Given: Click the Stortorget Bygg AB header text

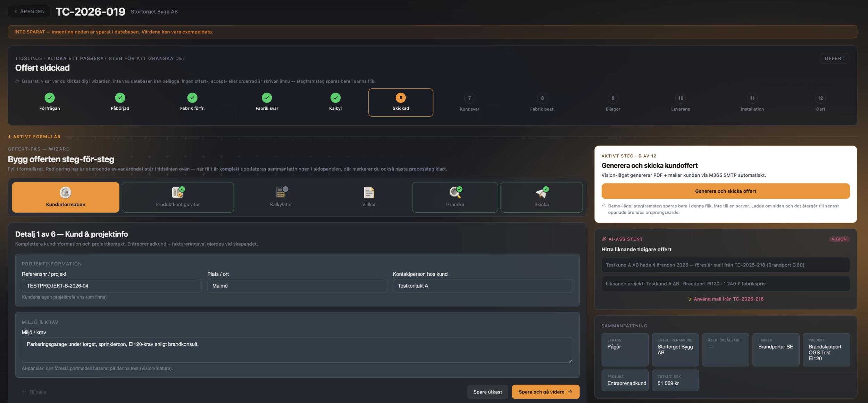Looking at the screenshot, I should [x=154, y=11].
